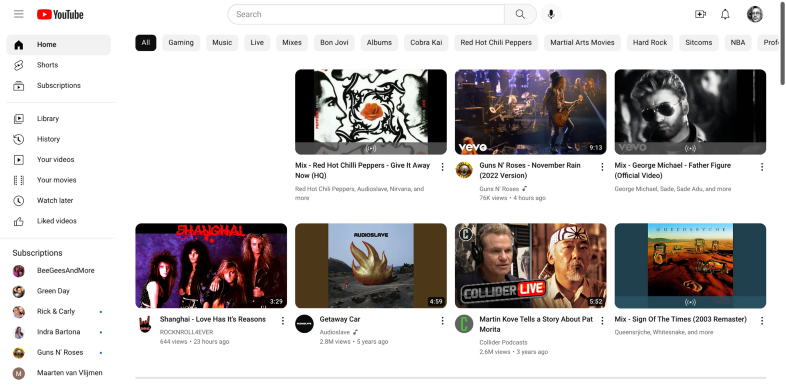This screenshot has height=388, width=786.
Task: Open options for Martin Kove video
Action: point(602,321)
